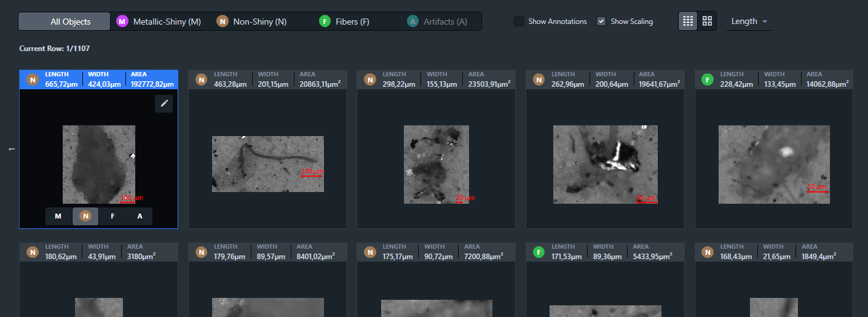This screenshot has width=868, height=317.
Task: Switch to small grid view icon
Action: pyautogui.click(x=688, y=21)
